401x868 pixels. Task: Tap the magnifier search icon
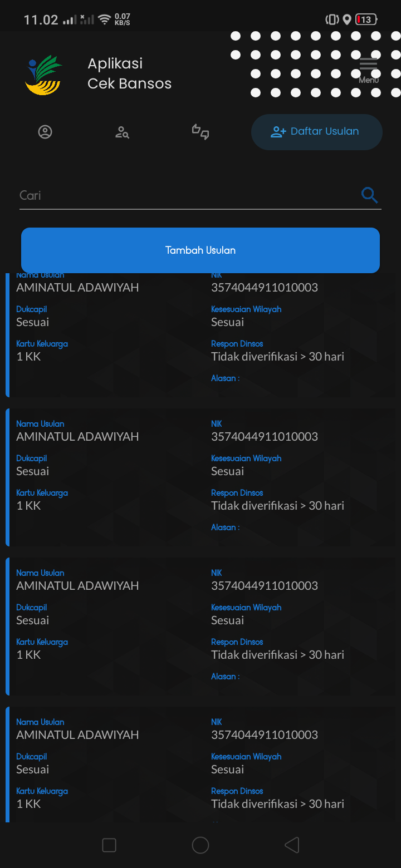tap(369, 195)
